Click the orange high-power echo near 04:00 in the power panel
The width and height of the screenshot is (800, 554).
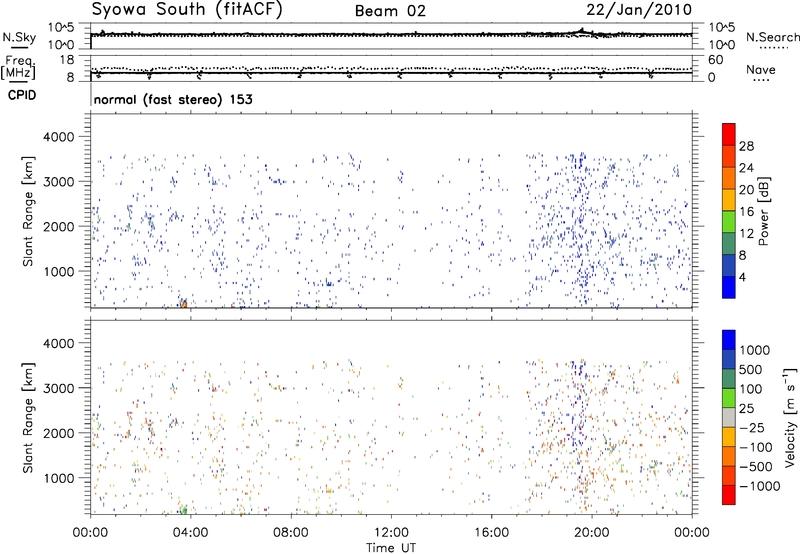click(x=184, y=305)
